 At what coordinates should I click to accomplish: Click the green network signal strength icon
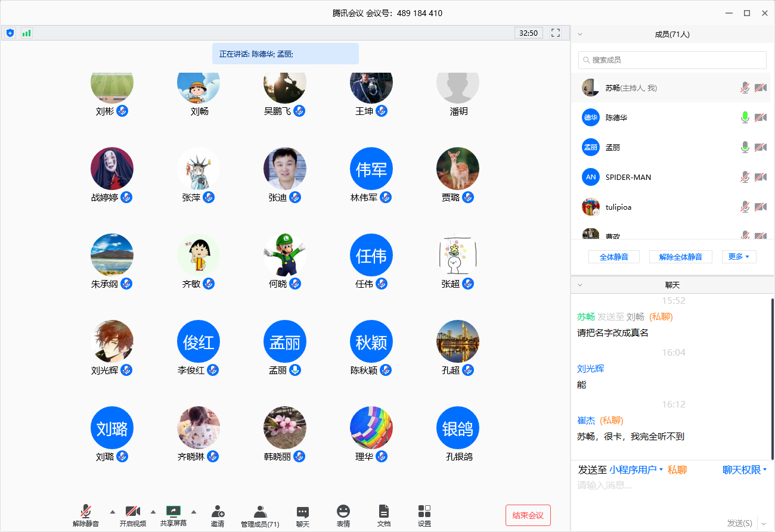point(26,33)
